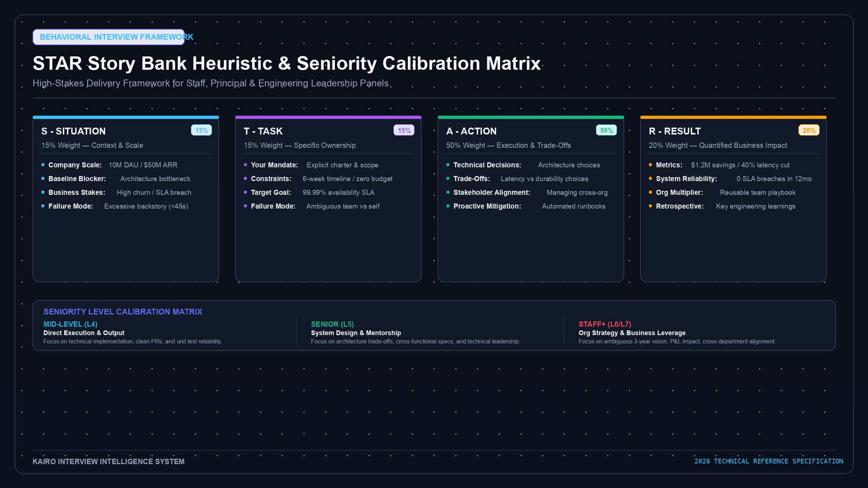
Task: Select the STAFF+ (L6/L7) heading
Action: pyautogui.click(x=605, y=324)
